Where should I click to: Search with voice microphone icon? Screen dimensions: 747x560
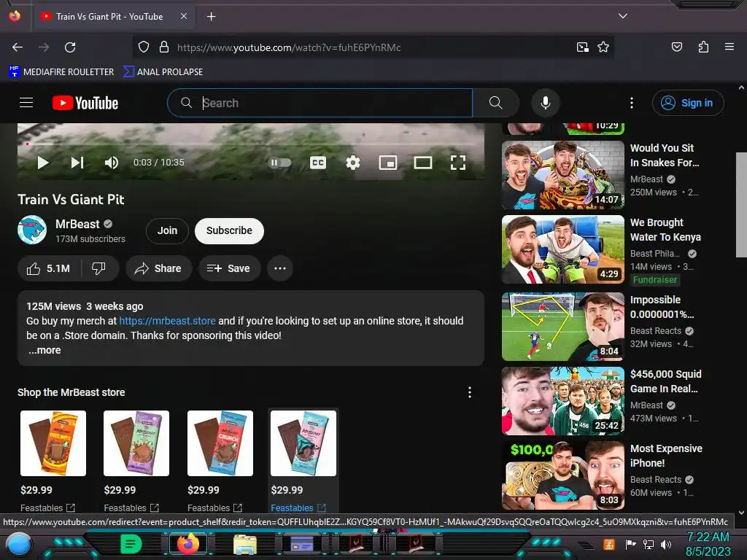click(x=546, y=103)
